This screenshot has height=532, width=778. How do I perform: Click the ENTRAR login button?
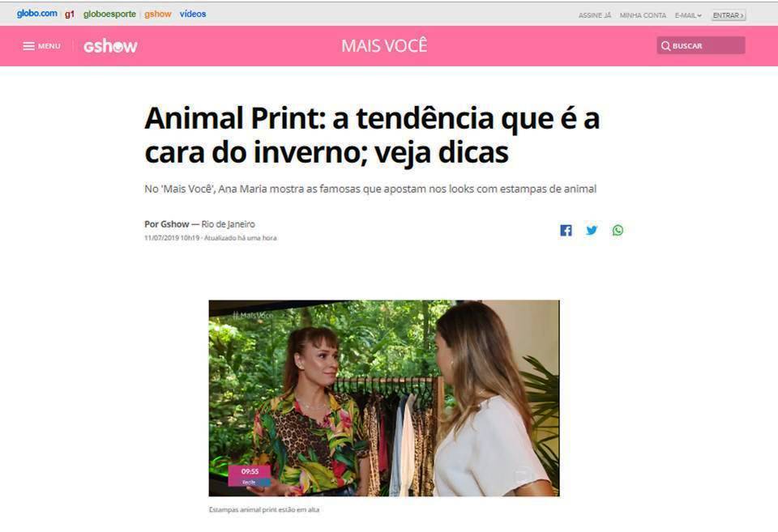tap(729, 15)
